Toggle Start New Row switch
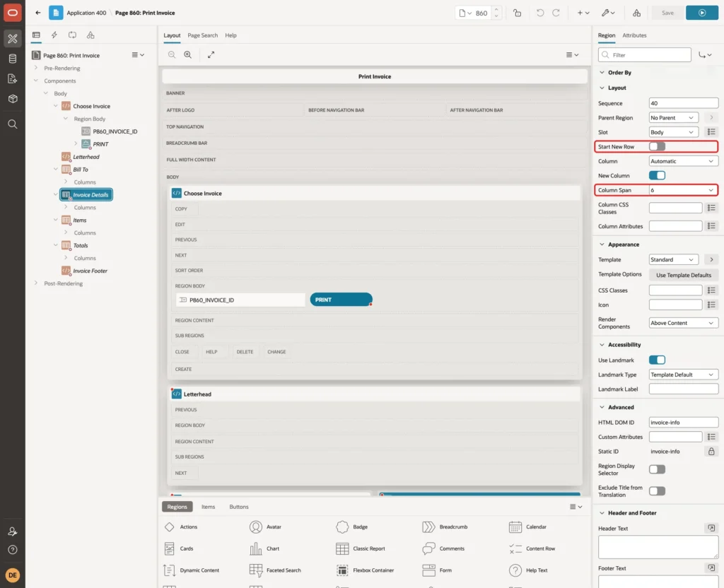 tap(657, 147)
